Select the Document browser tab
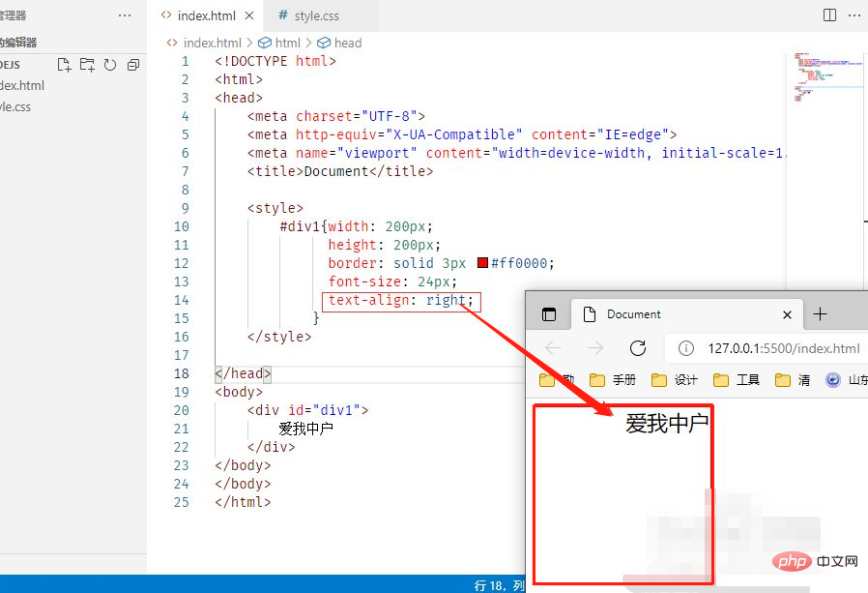Screen dimensions: 868x593 pos(686,314)
